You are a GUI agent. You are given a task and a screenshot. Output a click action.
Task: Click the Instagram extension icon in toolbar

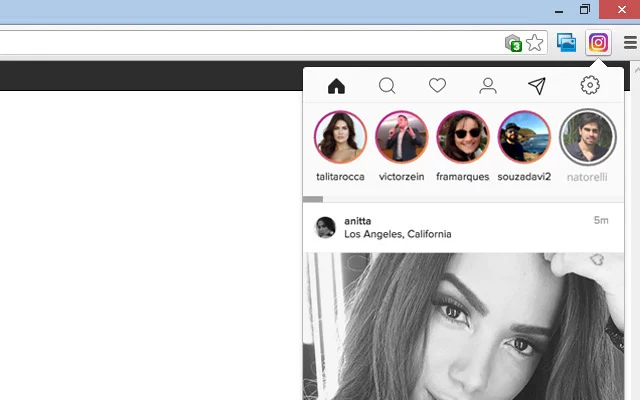(598, 42)
